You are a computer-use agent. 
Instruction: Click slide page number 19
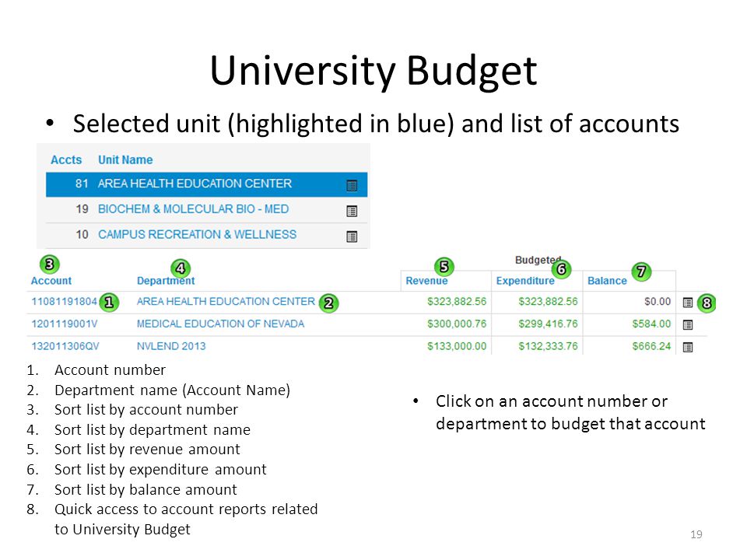[696, 534]
